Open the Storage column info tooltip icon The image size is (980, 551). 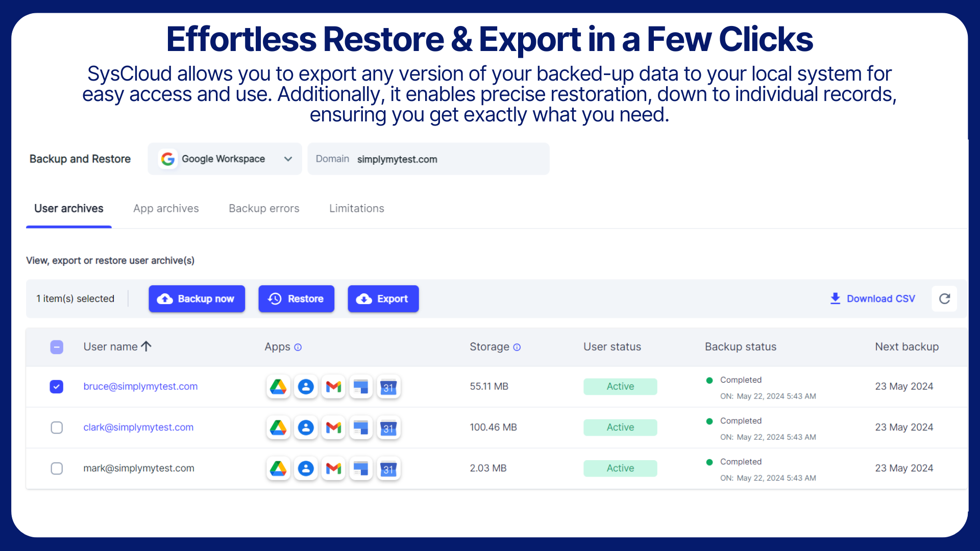517,347
